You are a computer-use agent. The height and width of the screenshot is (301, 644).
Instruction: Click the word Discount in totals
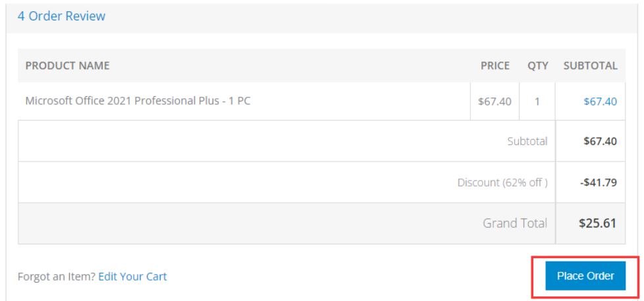click(x=479, y=182)
